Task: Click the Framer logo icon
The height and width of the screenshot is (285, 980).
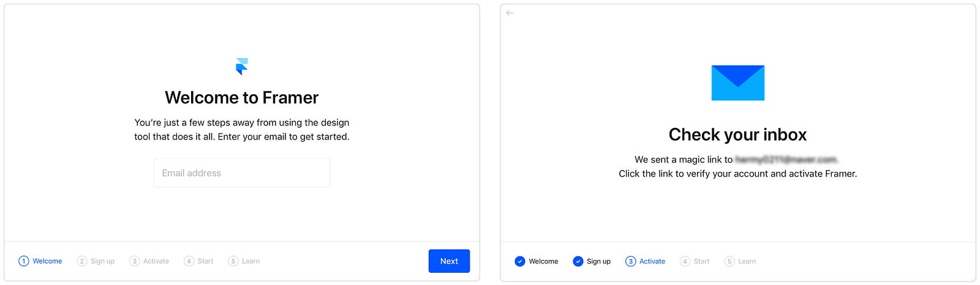Action: 242,67
